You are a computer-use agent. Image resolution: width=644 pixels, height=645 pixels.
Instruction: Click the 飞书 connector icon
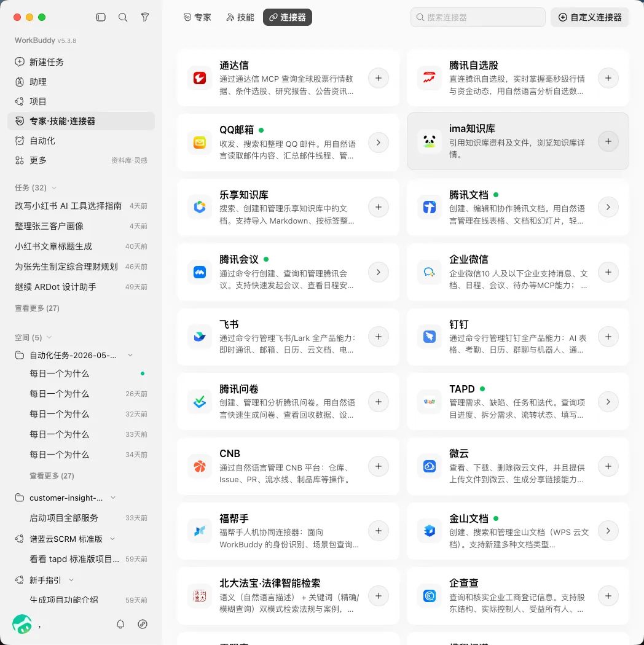click(x=200, y=337)
